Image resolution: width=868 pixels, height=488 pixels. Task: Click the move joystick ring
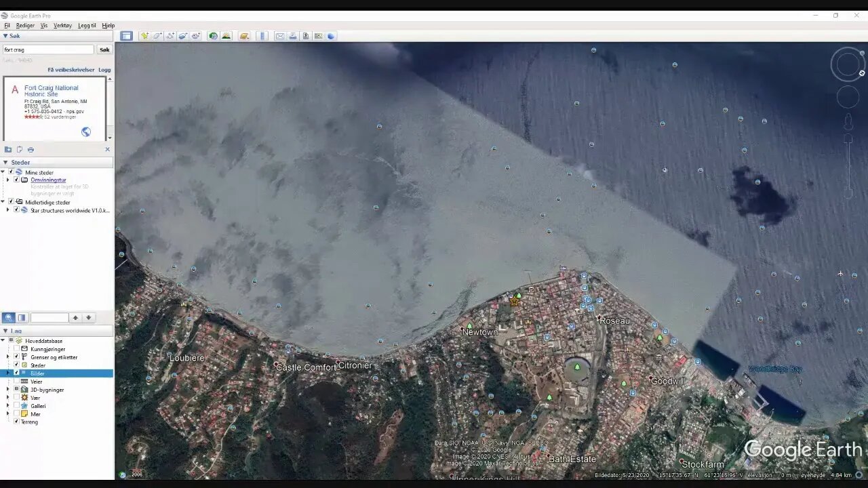(x=848, y=97)
